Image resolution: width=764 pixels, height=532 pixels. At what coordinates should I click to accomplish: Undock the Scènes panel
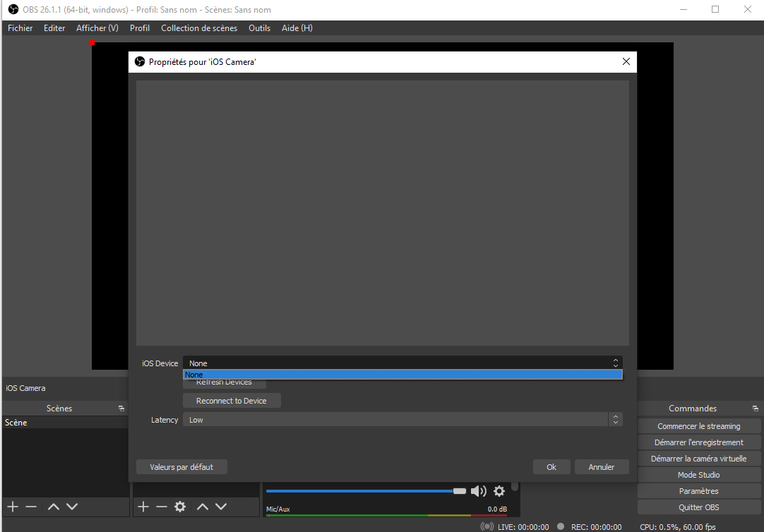tap(121, 409)
